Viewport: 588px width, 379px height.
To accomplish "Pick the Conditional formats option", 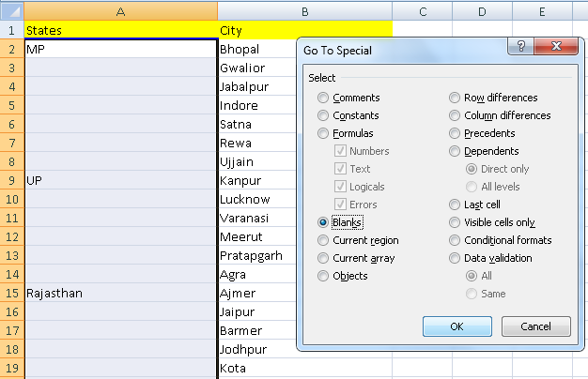I will point(456,240).
